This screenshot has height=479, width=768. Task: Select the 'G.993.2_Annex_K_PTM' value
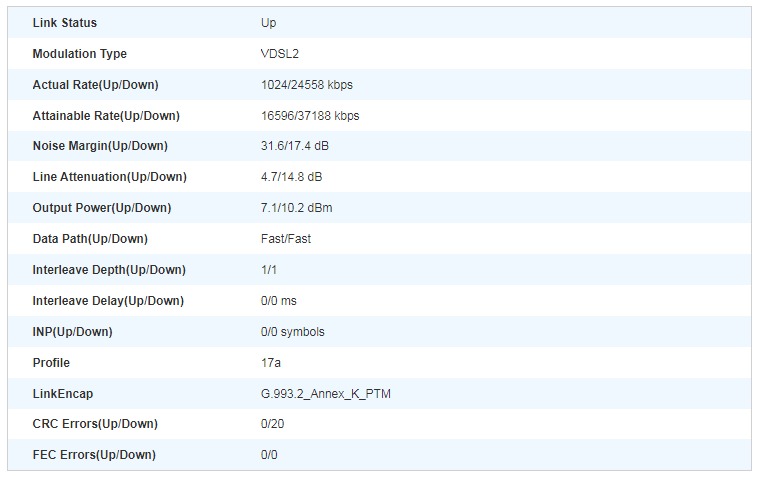tap(326, 394)
